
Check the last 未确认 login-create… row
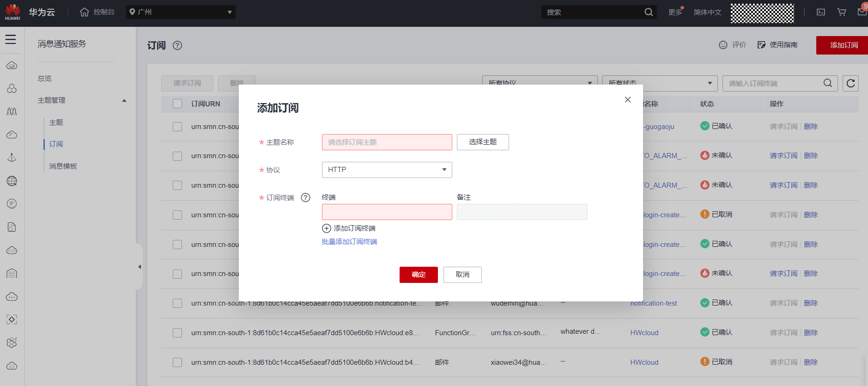point(177,274)
